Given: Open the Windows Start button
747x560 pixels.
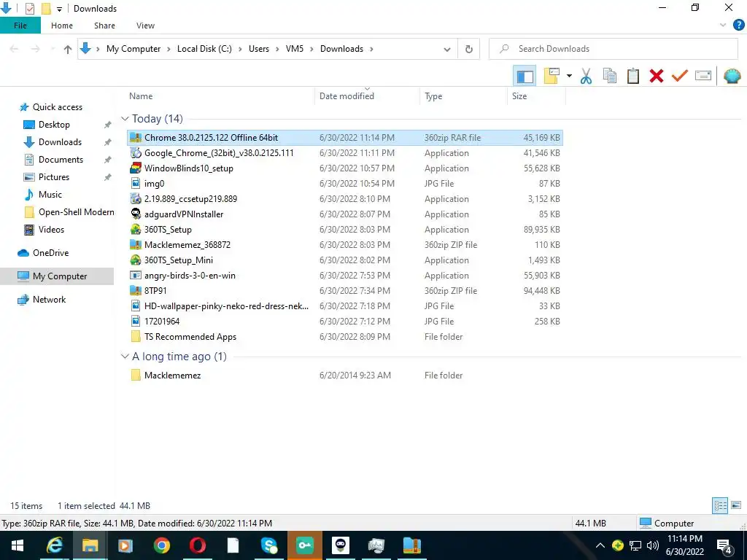Looking at the screenshot, I should pyautogui.click(x=18, y=545).
